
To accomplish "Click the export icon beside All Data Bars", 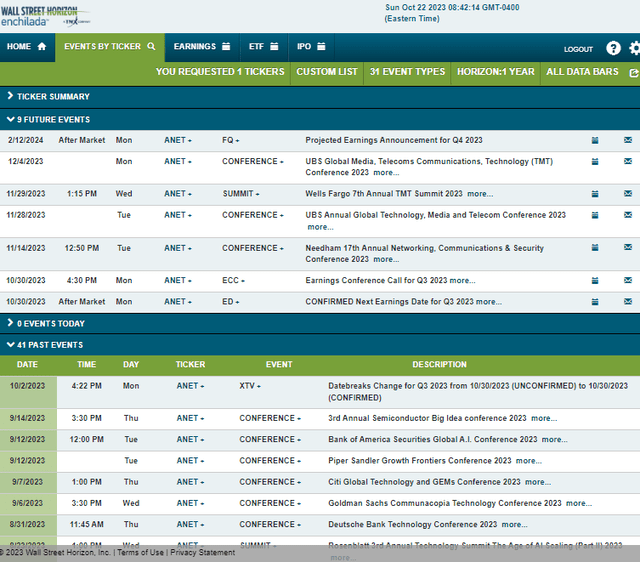I will [x=633, y=73].
